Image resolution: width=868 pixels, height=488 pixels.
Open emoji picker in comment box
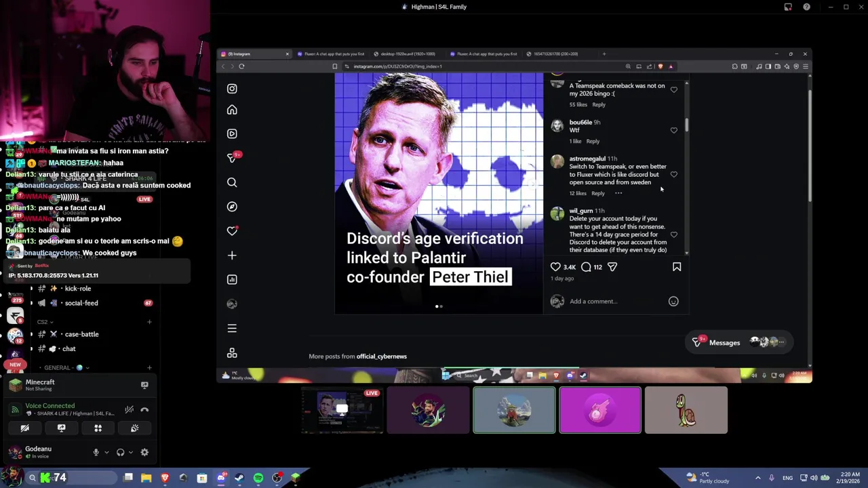[673, 302]
